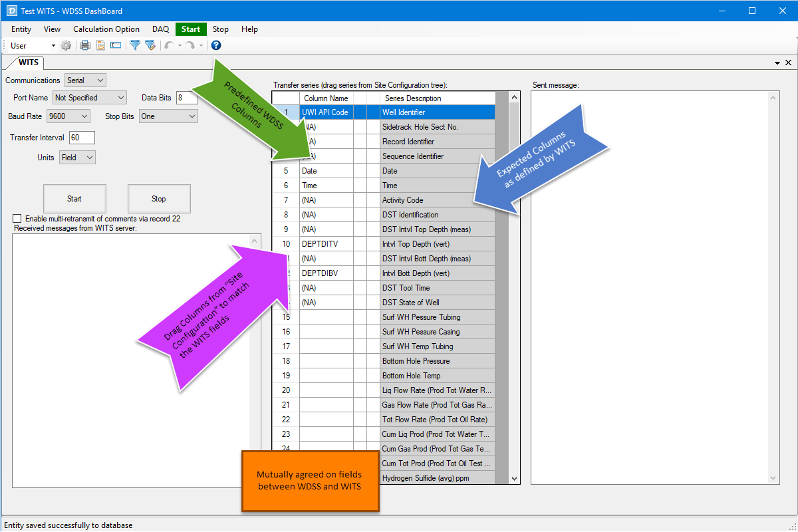Image resolution: width=798 pixels, height=532 pixels.
Task: Enable multi-retransmit of comments checkbox
Action: coord(17,218)
